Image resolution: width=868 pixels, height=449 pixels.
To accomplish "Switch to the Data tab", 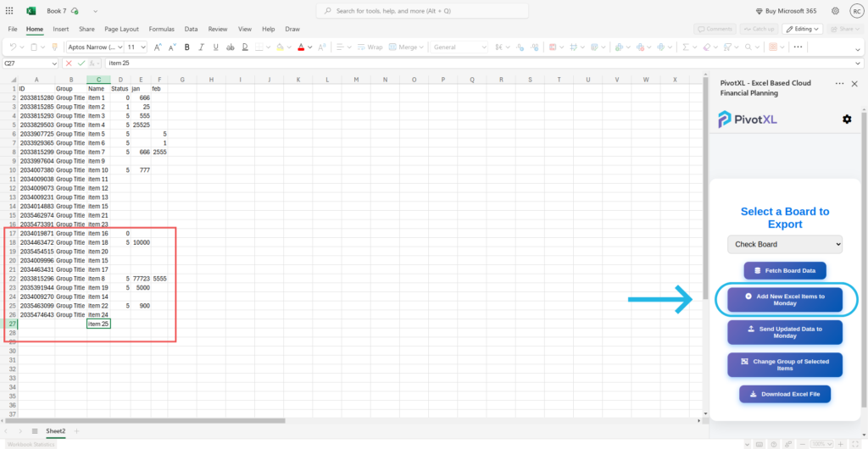I will (191, 29).
